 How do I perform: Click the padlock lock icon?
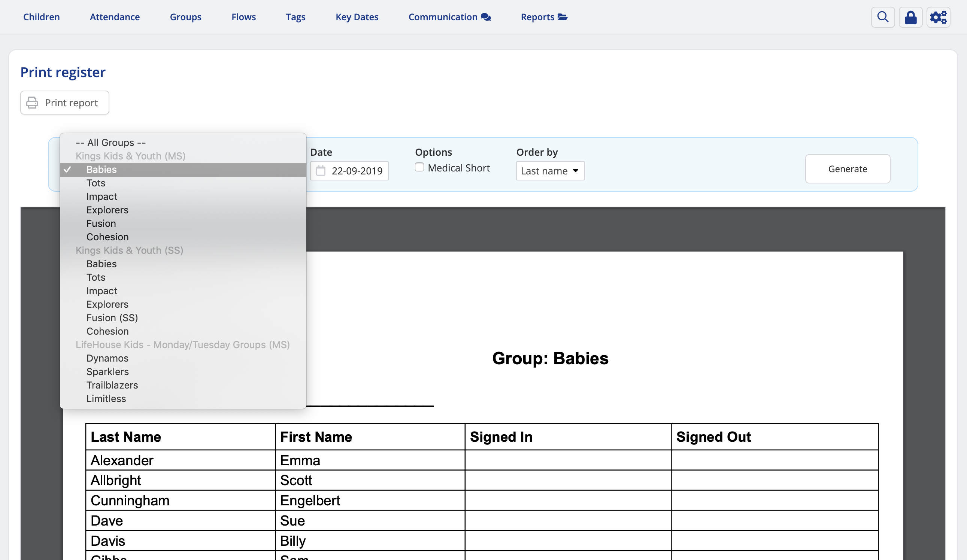point(910,17)
